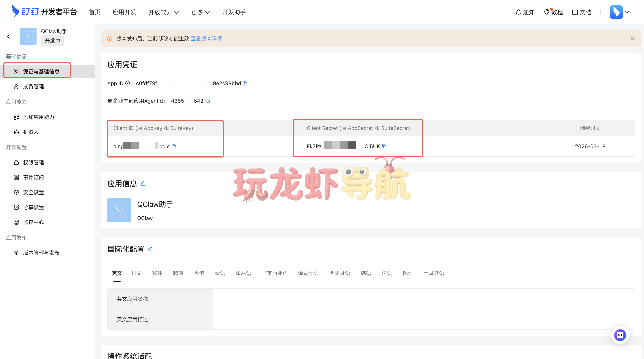Select the 泰语 language tab
Viewport: 644px width, 359px height.
[220, 273]
